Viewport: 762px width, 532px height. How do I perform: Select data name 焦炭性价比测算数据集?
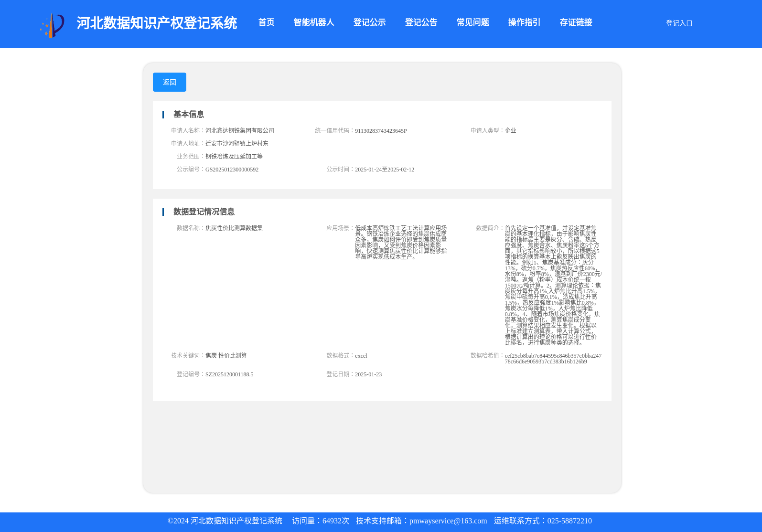tap(234, 228)
